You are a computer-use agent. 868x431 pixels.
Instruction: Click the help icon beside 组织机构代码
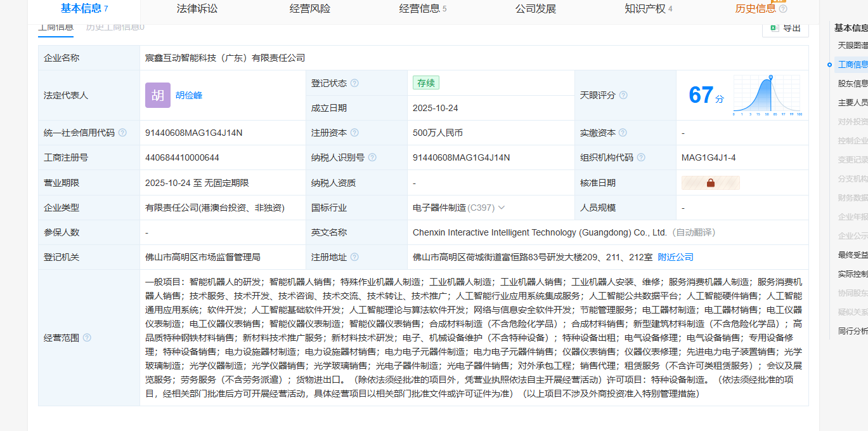(641, 157)
